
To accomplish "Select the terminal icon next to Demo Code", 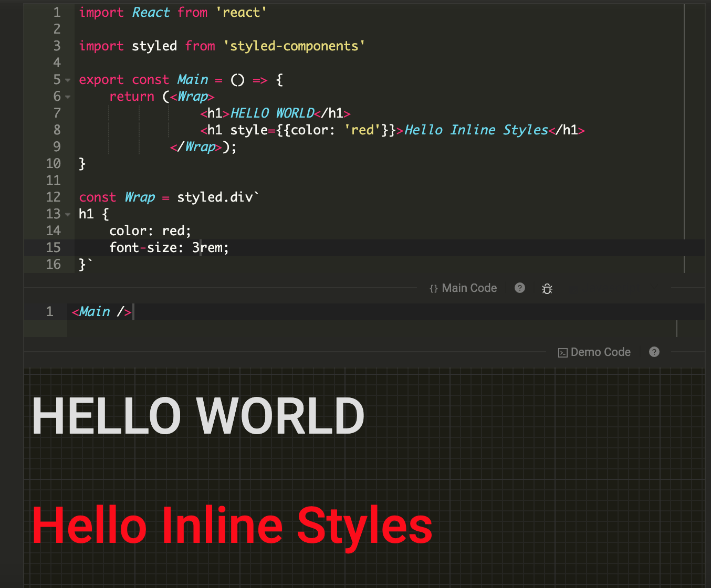I will pos(563,352).
